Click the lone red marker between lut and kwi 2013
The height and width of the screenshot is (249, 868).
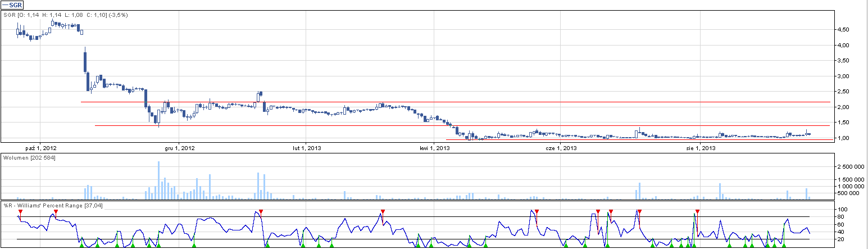coord(383,211)
